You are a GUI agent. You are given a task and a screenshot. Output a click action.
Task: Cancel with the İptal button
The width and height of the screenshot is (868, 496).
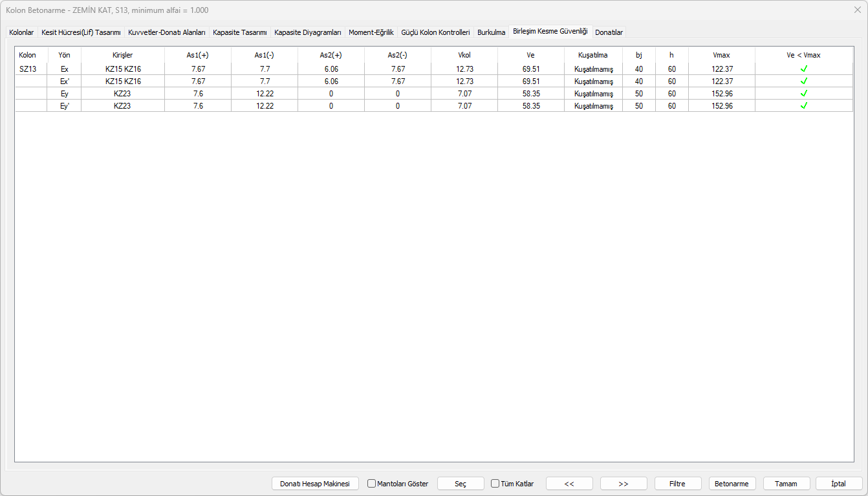pos(838,484)
